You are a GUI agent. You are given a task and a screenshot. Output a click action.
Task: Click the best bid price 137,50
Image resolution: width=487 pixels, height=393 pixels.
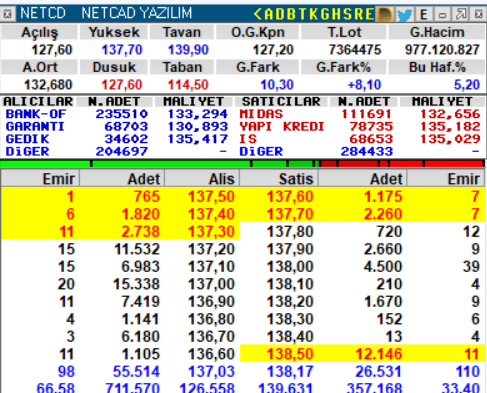pyautogui.click(x=211, y=197)
